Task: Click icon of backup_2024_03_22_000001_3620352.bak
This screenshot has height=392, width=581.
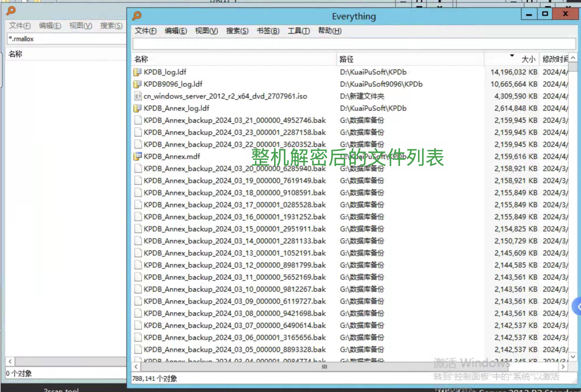Action: click(x=138, y=144)
